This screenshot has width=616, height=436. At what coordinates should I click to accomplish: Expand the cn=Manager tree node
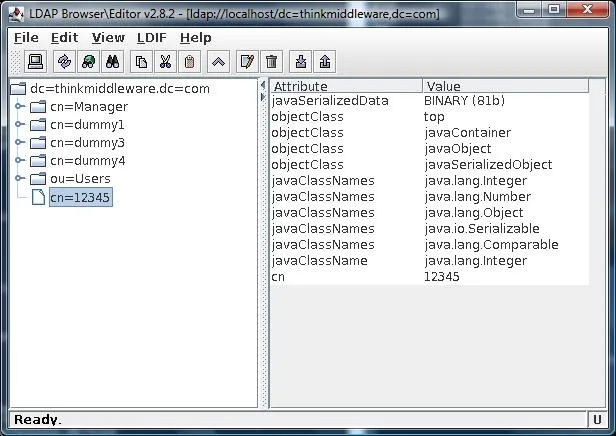[x=19, y=106]
